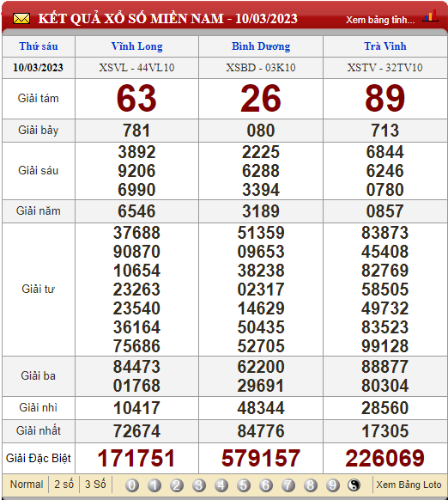The height and width of the screenshot is (500, 448).
Task: Open the bar chart statistics icon
Action: tap(431, 16)
